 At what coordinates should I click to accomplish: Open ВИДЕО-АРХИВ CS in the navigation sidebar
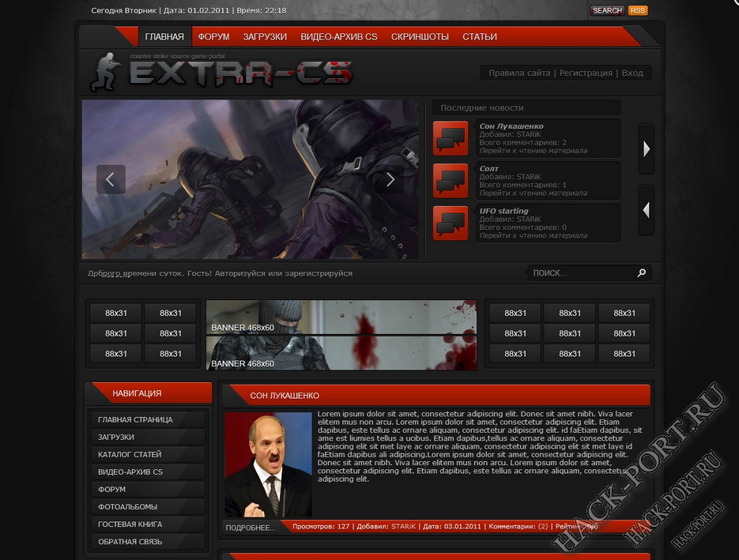click(148, 472)
